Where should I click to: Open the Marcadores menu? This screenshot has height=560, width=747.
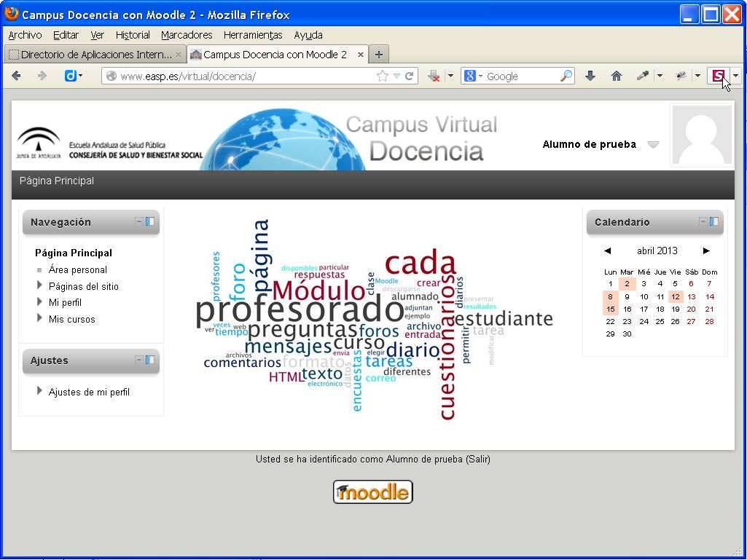pyautogui.click(x=187, y=35)
